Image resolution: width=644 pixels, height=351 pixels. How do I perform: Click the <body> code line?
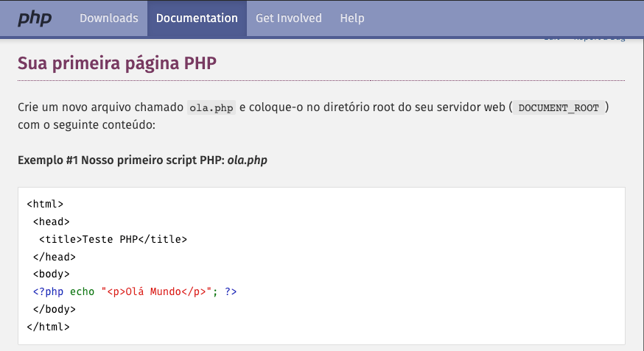coord(52,274)
